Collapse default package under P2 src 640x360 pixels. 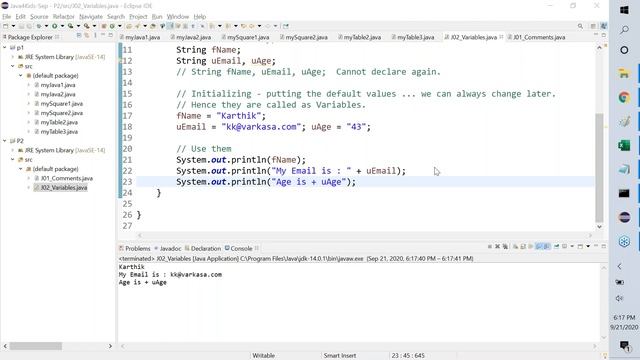point(20,169)
